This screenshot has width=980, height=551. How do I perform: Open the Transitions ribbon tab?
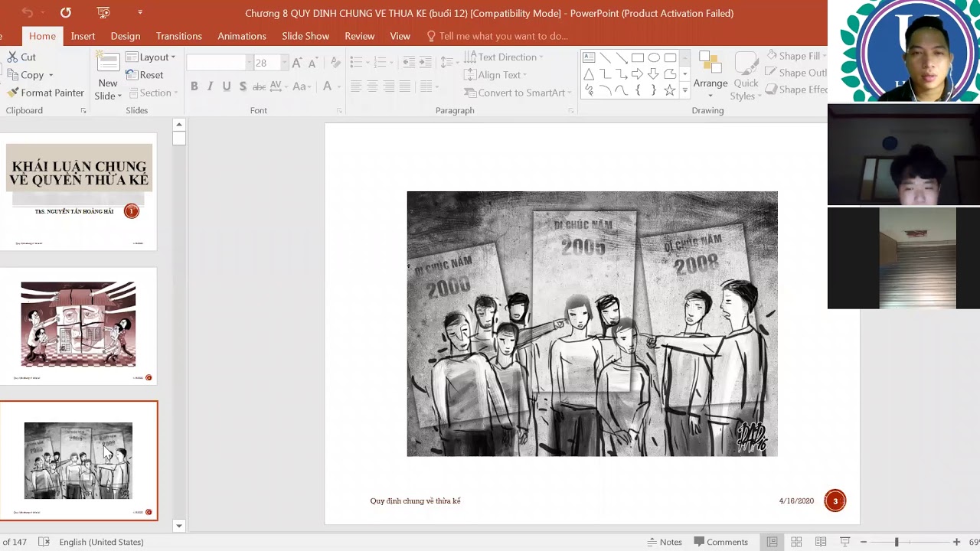coord(179,36)
